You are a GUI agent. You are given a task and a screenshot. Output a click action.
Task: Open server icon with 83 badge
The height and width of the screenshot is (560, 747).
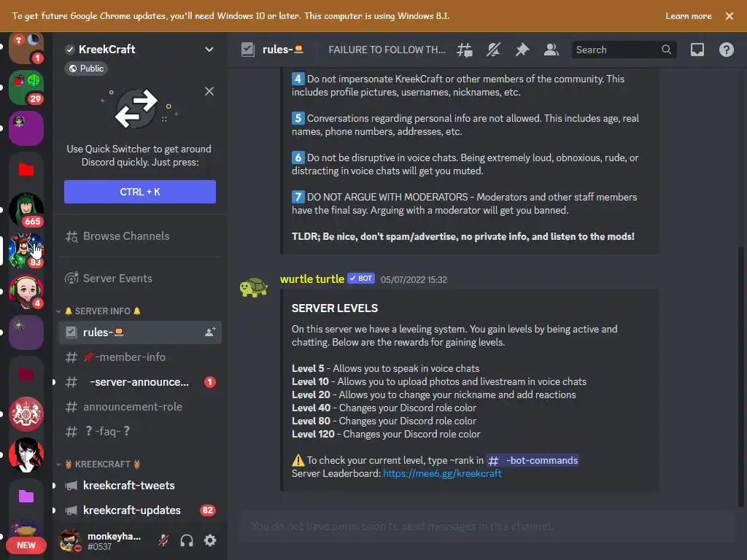(26, 251)
